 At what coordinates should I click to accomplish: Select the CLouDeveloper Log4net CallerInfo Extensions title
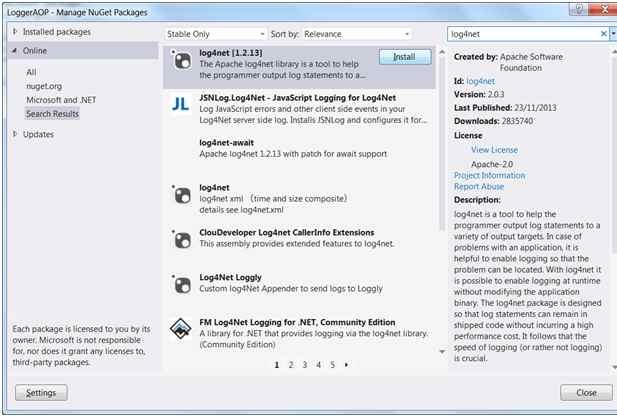[x=287, y=232]
